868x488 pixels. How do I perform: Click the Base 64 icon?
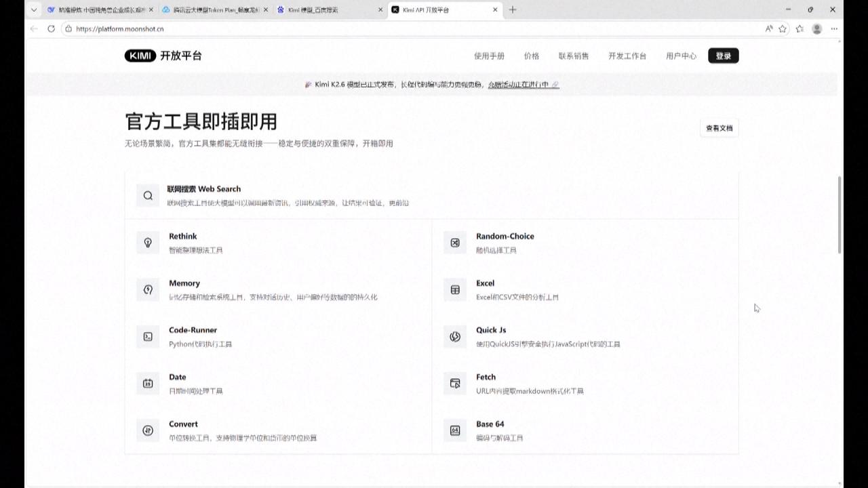click(x=455, y=430)
